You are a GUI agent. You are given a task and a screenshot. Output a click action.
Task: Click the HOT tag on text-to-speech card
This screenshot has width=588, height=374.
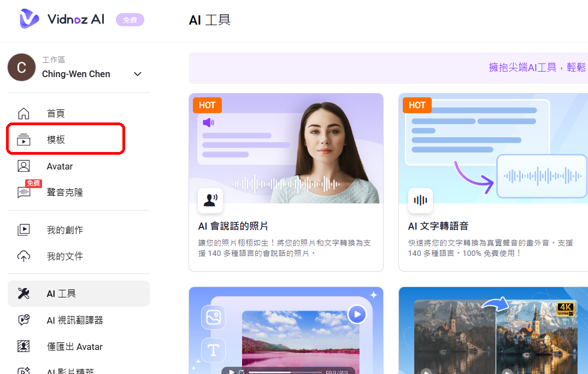tap(417, 105)
